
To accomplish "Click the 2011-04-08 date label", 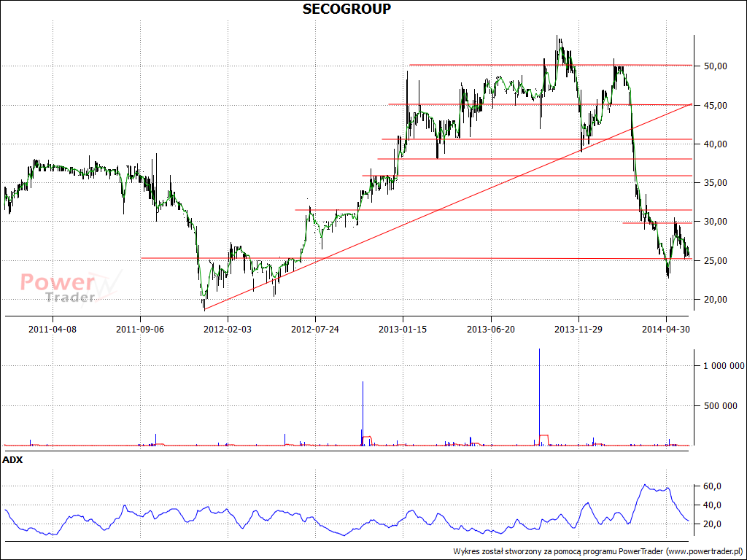I will [x=53, y=329].
